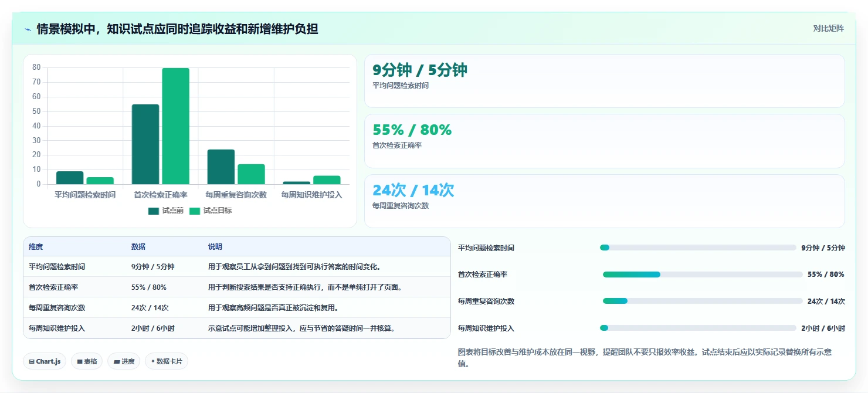Click the 首次检索正确率 chart axis label
Viewport: 868px width, 393px height.
[161, 195]
